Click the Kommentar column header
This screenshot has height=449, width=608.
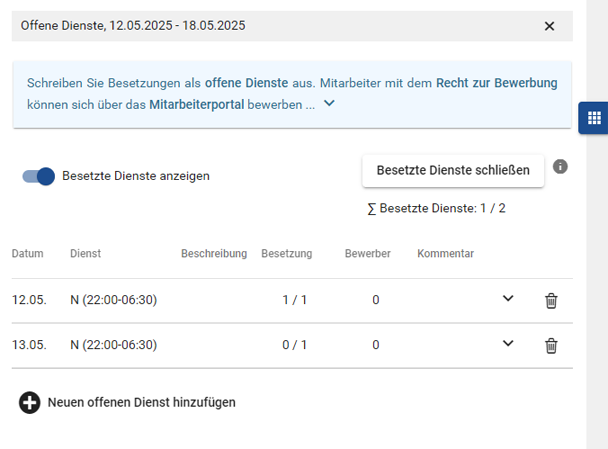(445, 254)
